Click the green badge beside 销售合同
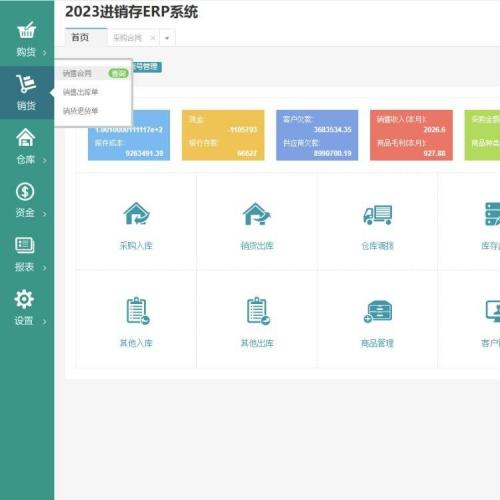This screenshot has height=500, width=500. click(x=118, y=73)
